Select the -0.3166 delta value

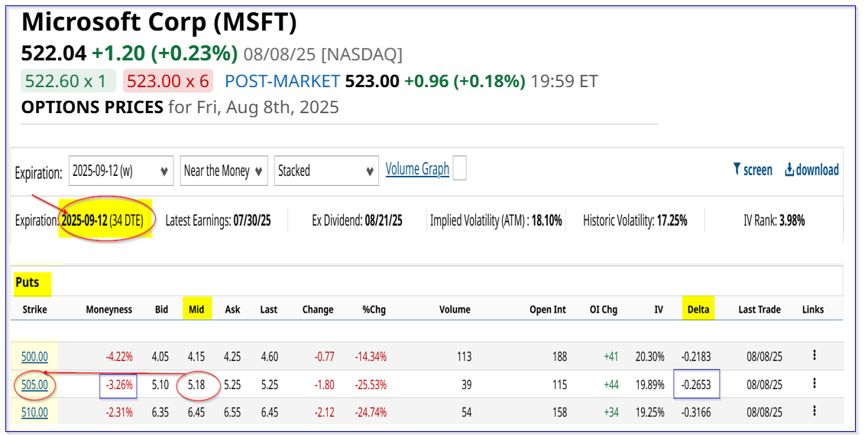[696, 412]
